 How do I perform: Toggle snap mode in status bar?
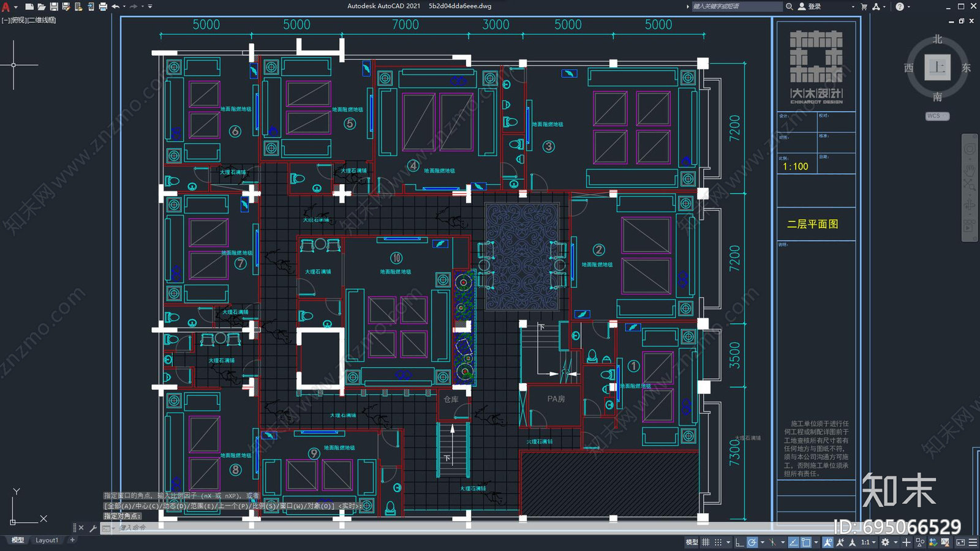(718, 542)
